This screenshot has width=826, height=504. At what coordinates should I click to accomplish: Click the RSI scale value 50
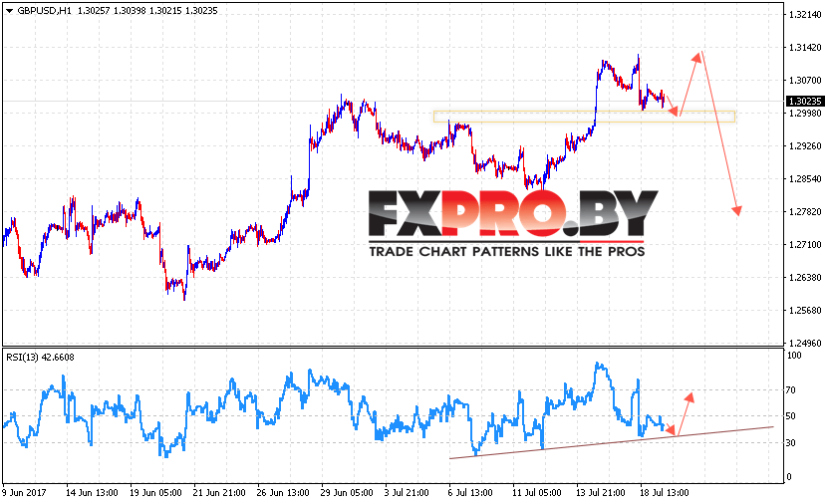(791, 416)
